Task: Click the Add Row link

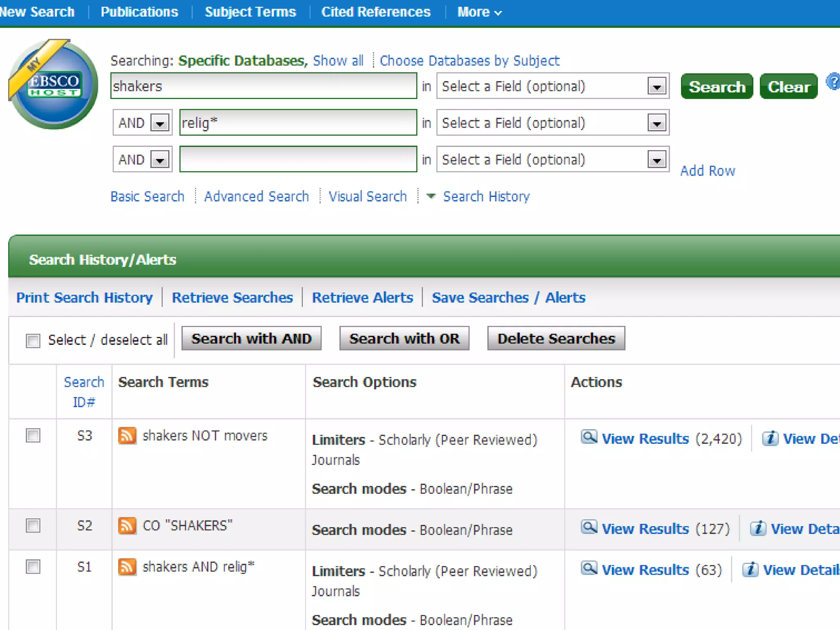Action: click(x=708, y=171)
